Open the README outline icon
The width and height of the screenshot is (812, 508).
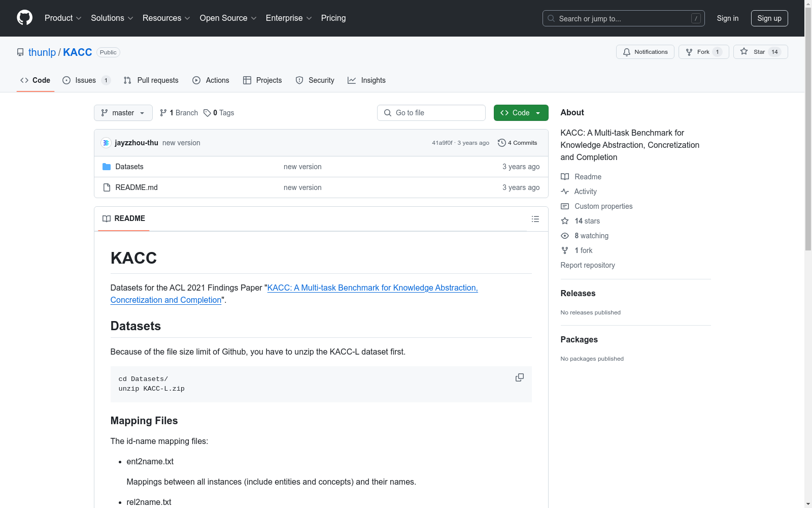pyautogui.click(x=535, y=219)
